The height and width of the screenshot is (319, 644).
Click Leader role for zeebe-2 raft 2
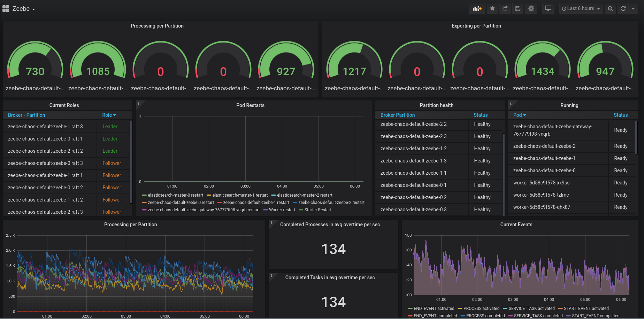pos(110,151)
